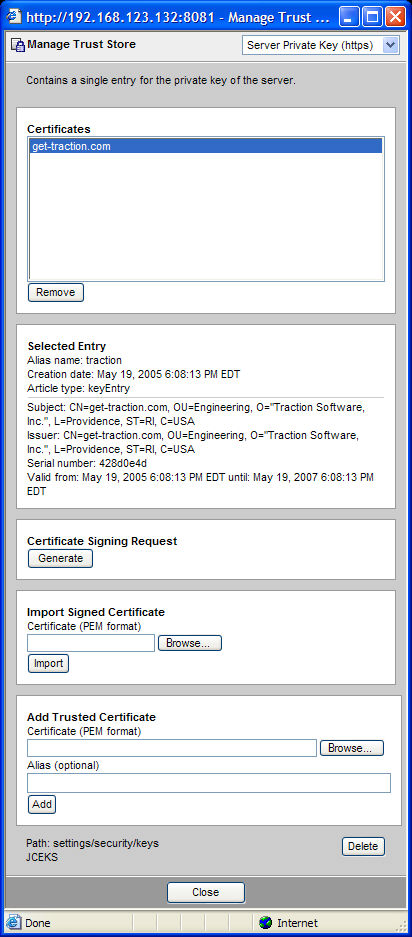The width and height of the screenshot is (412, 937).
Task: Click the Internet zone globe icon
Action: point(265,923)
